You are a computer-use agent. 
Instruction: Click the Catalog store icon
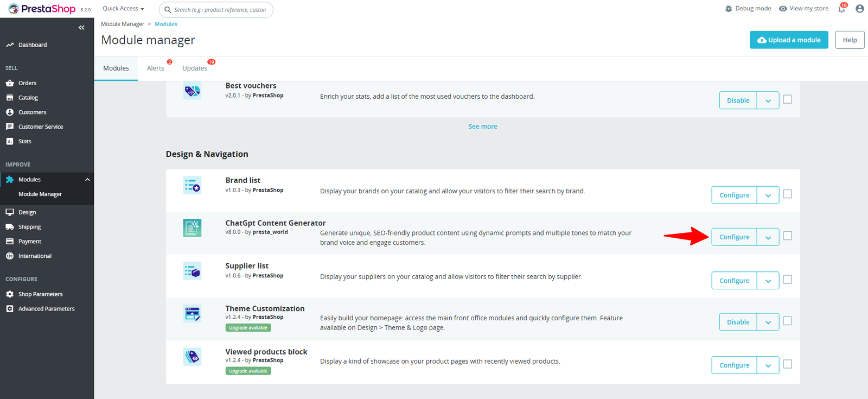click(10, 98)
